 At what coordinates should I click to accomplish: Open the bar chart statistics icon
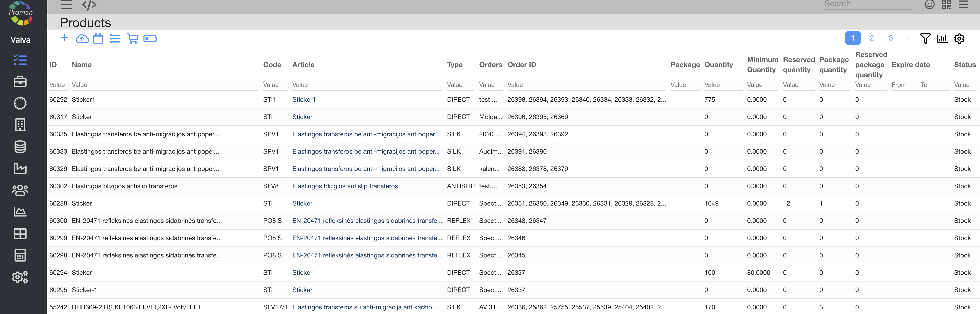pyautogui.click(x=942, y=38)
